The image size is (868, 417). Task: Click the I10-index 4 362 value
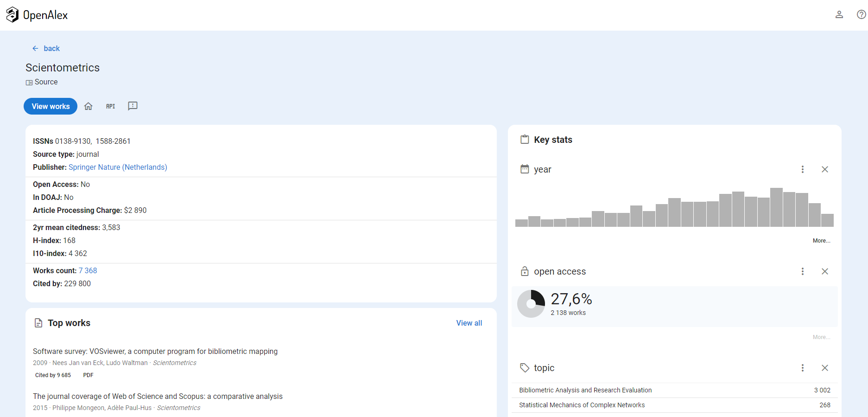pyautogui.click(x=78, y=253)
